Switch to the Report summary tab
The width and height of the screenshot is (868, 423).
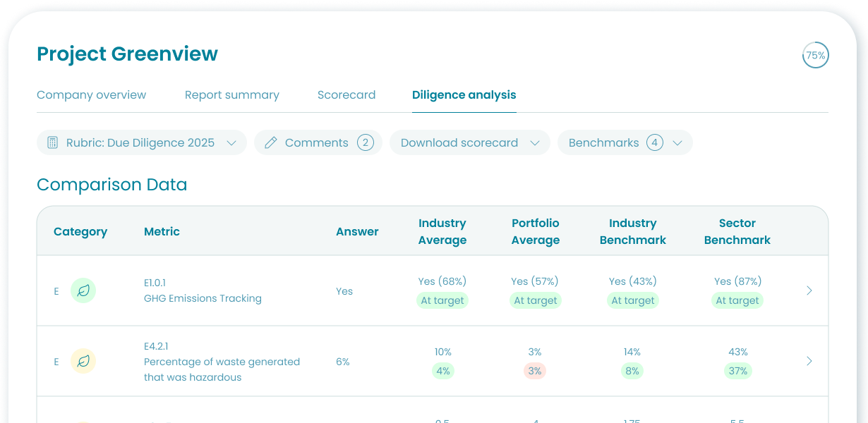click(x=231, y=94)
